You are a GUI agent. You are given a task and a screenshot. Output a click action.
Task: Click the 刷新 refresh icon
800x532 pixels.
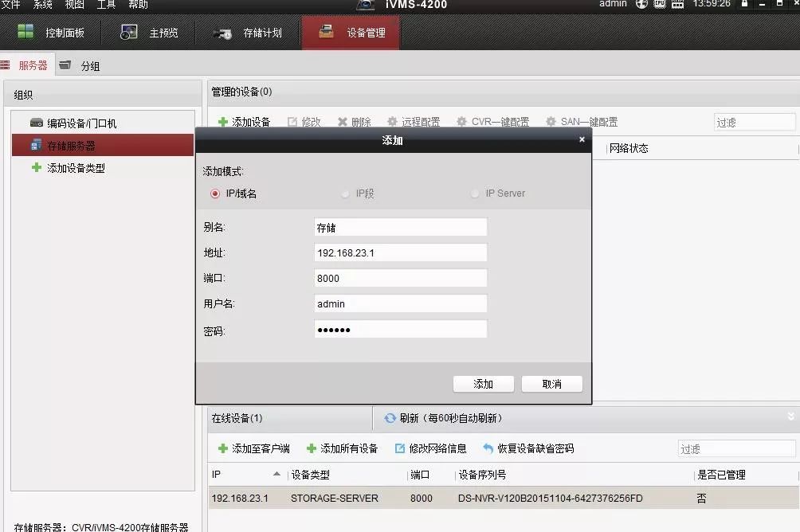pyautogui.click(x=390, y=418)
